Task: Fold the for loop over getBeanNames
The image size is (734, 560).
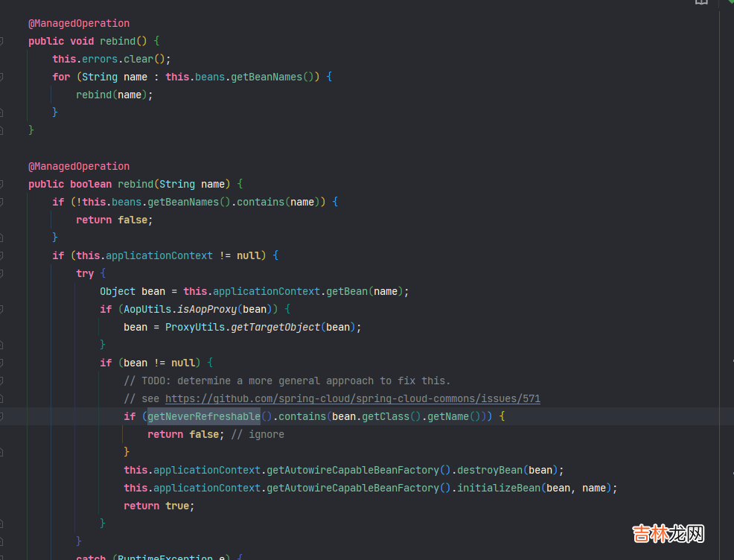Action: [1, 77]
